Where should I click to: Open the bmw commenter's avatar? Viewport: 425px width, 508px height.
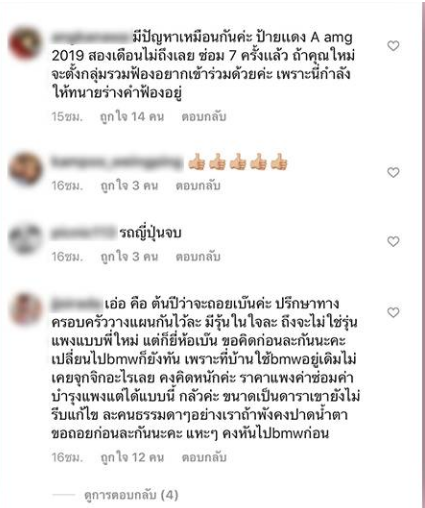click(x=26, y=309)
